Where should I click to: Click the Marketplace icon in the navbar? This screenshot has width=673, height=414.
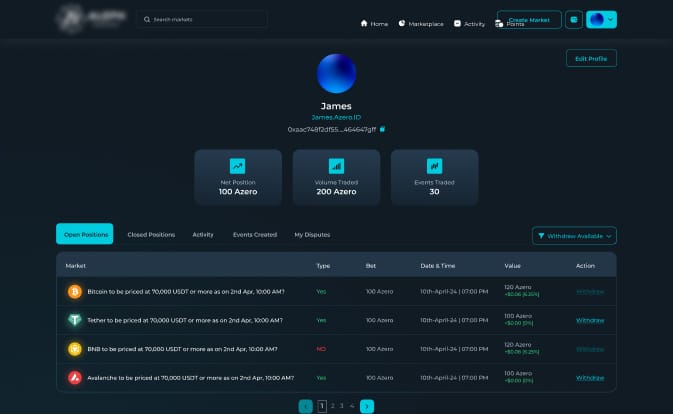(401, 23)
